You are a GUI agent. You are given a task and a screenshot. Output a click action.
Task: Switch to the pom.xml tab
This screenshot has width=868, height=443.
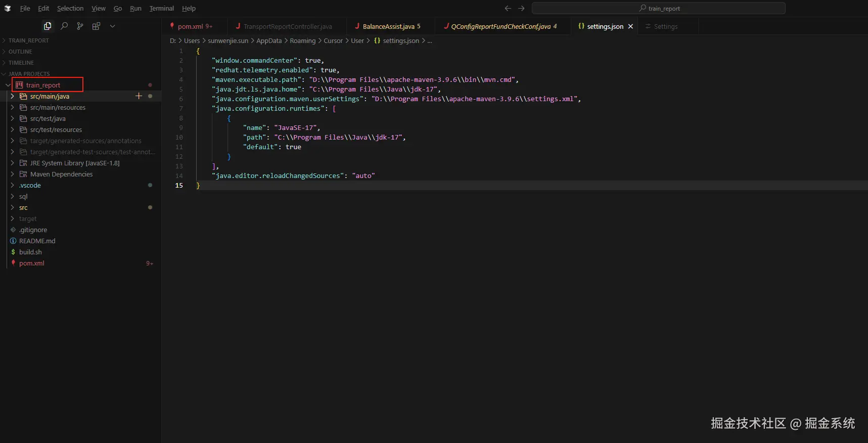click(x=195, y=26)
